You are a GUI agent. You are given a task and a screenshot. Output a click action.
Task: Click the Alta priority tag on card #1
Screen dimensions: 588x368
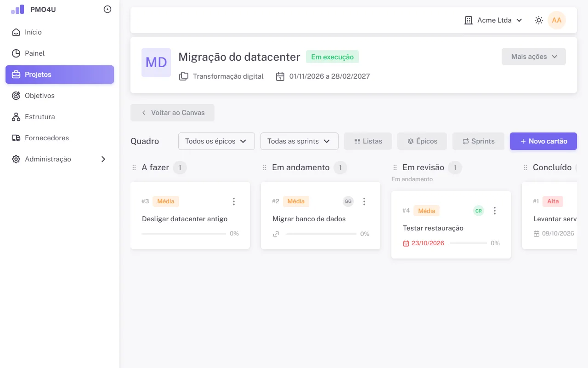click(553, 201)
